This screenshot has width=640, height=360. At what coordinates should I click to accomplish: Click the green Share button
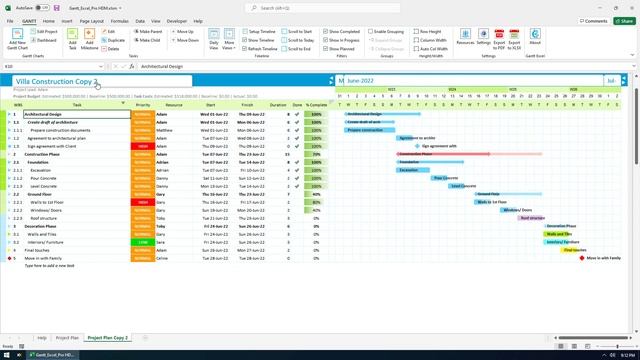coord(624,21)
